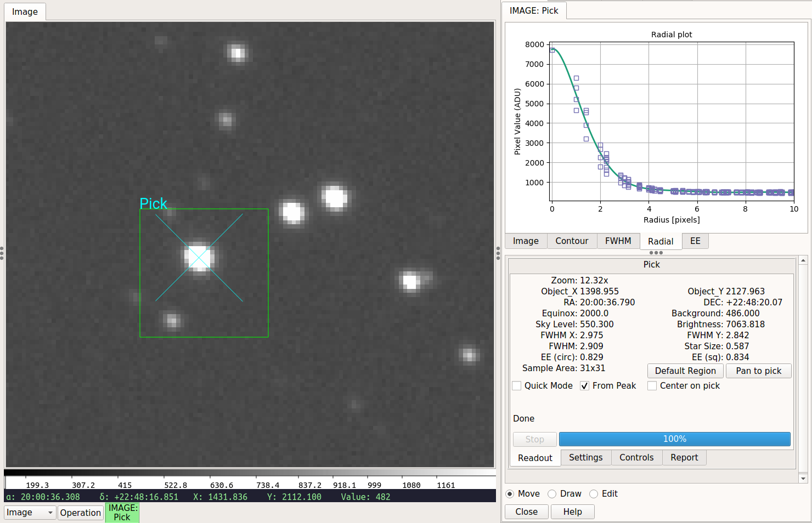812x523 pixels.
Task: Click the vertical pane divider handle between the image and panel
Action: coord(498,253)
